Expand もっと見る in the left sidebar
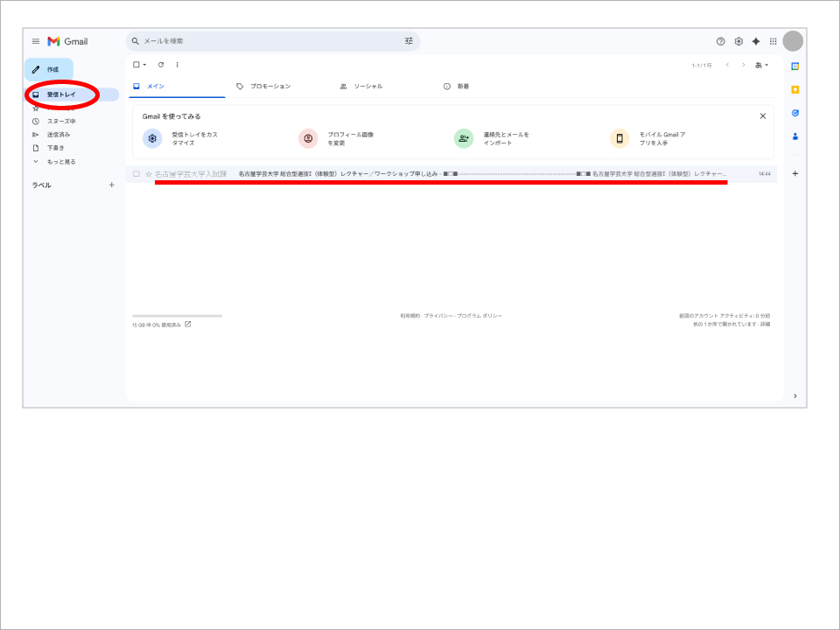The height and width of the screenshot is (630, 840). click(x=60, y=162)
